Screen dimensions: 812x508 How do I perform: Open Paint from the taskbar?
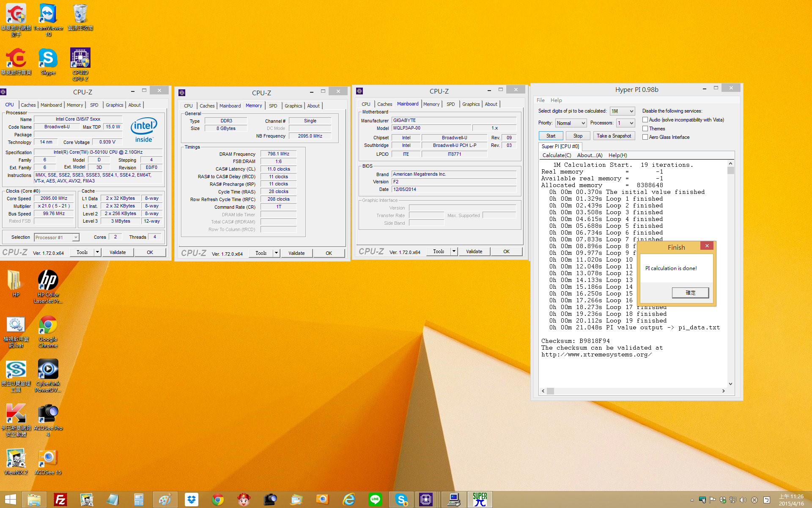tap(165, 500)
